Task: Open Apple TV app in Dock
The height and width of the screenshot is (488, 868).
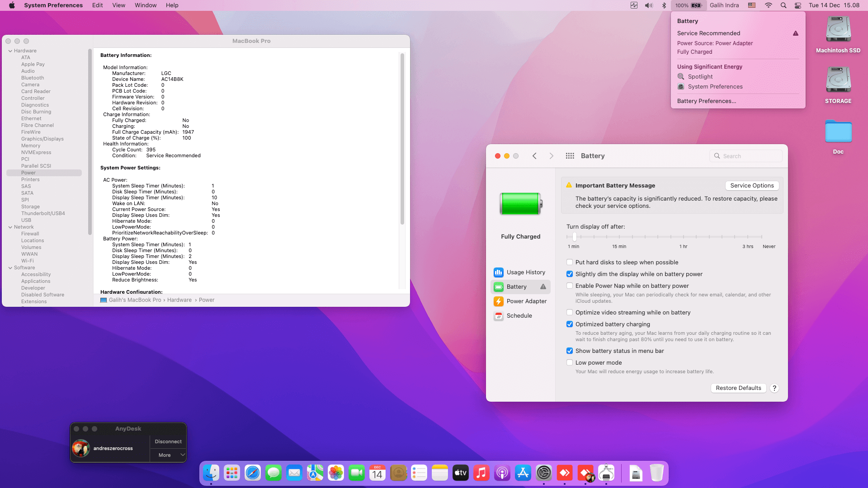Action: [x=461, y=473]
